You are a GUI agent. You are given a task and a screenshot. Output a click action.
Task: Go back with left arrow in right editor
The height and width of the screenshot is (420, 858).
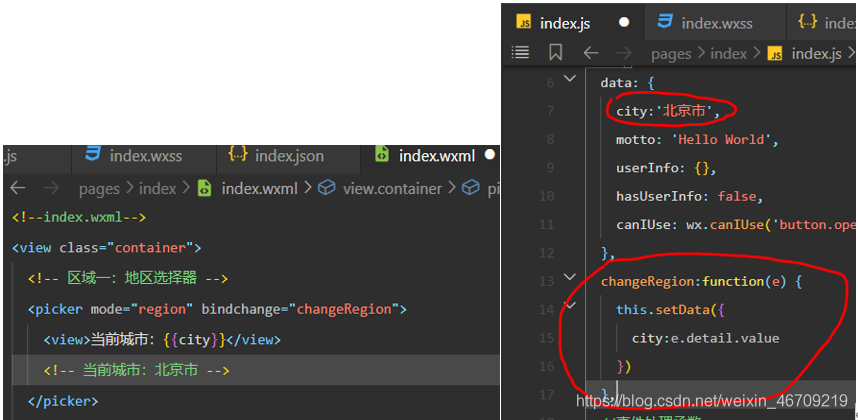[590, 53]
